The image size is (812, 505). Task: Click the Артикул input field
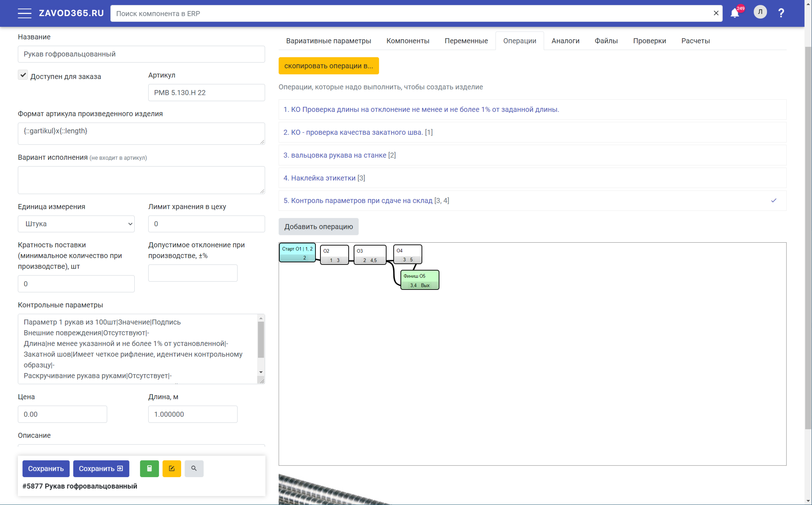[x=206, y=92]
